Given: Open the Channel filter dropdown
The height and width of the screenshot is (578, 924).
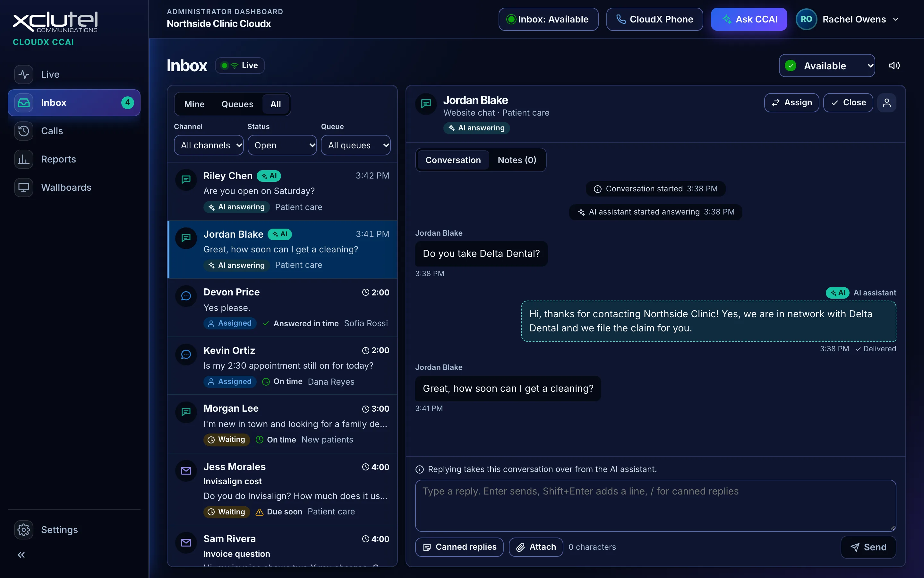Looking at the screenshot, I should (209, 145).
